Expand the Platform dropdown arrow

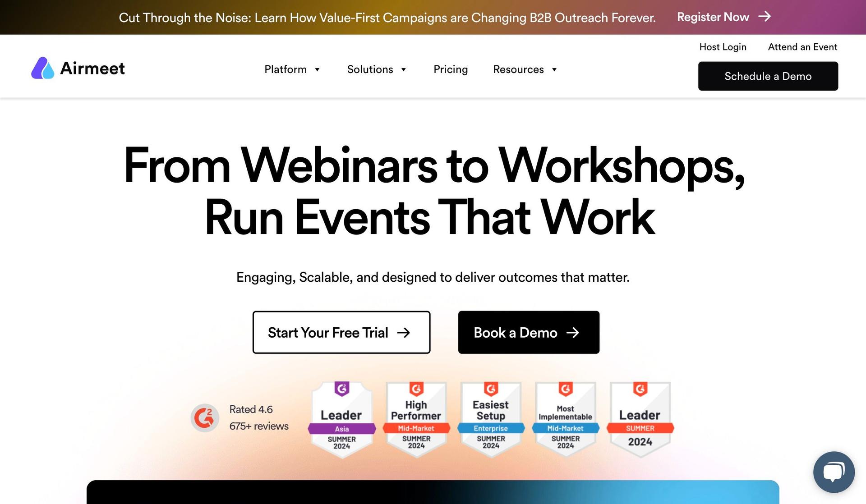(317, 69)
